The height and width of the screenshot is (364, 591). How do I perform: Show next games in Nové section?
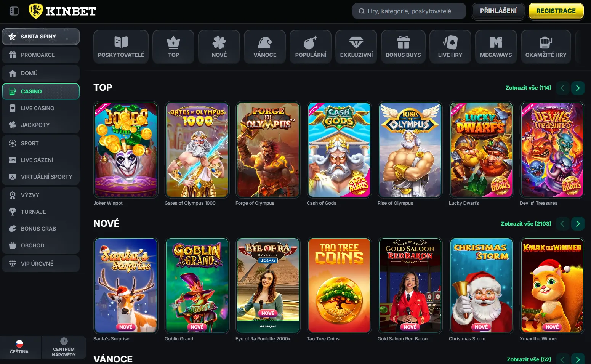click(x=578, y=224)
